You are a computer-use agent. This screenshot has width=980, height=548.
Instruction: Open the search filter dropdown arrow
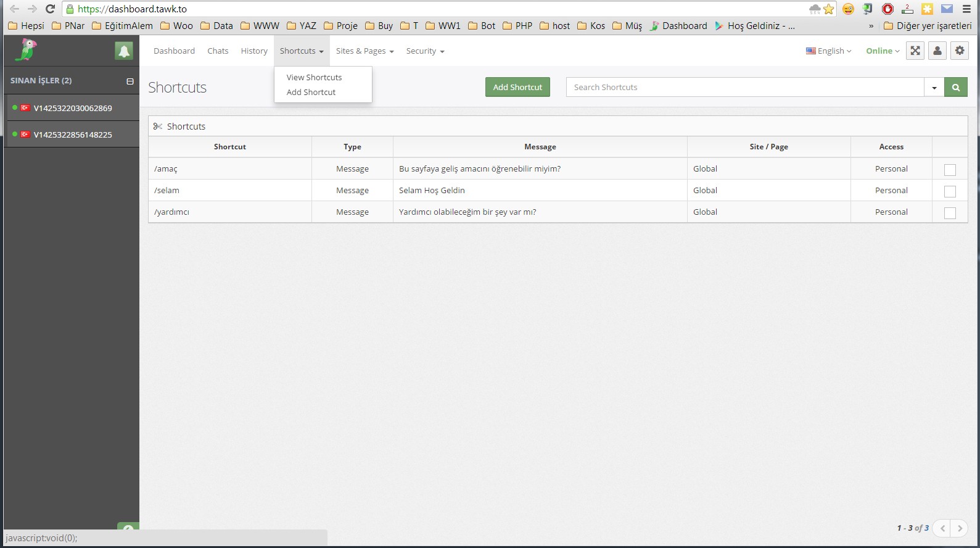[x=934, y=88]
